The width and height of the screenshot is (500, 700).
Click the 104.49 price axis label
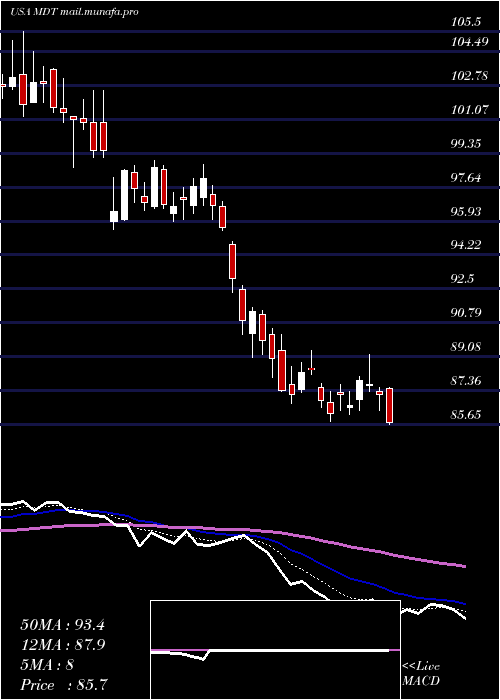(x=470, y=42)
